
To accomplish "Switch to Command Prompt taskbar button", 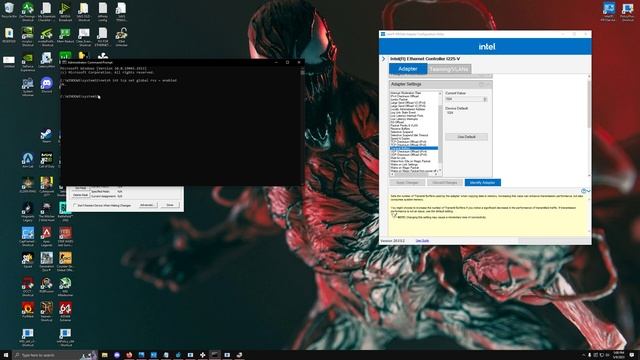I will pos(215,355).
